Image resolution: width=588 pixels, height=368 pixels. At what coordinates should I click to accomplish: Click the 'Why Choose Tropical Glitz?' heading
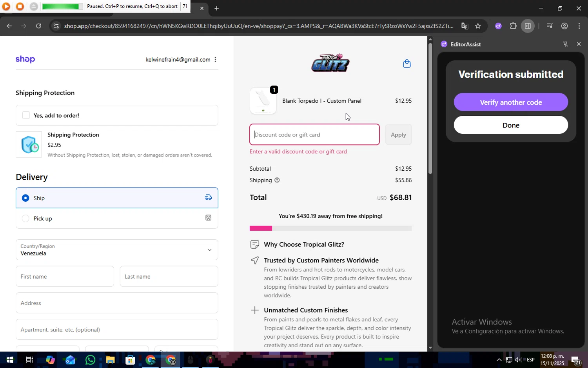point(304,244)
